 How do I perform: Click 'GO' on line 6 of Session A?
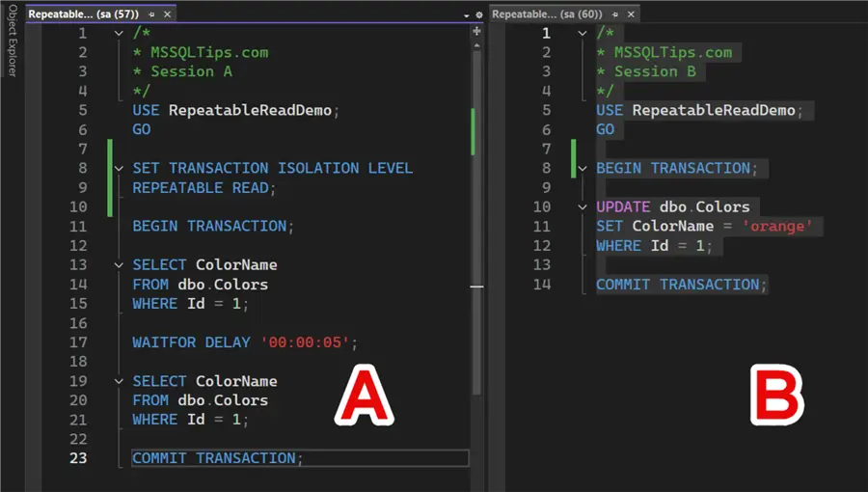click(x=141, y=129)
